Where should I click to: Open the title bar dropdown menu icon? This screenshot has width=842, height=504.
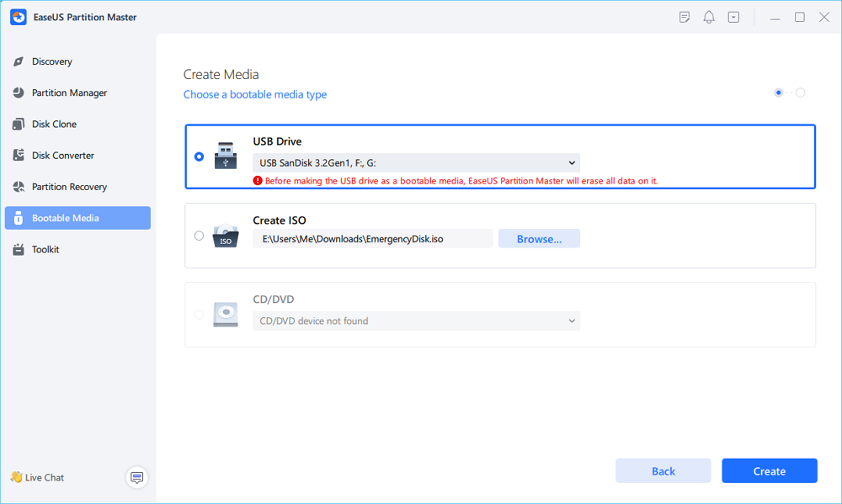click(x=733, y=17)
